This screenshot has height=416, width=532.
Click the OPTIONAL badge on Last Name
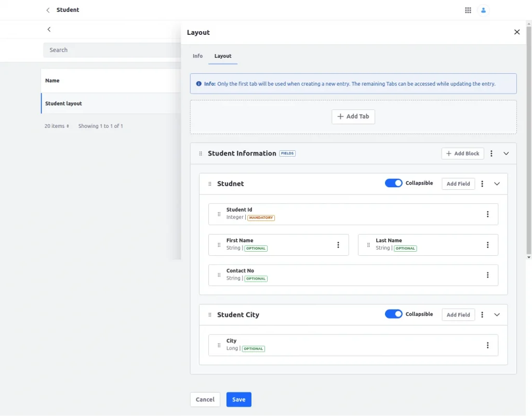click(x=405, y=248)
